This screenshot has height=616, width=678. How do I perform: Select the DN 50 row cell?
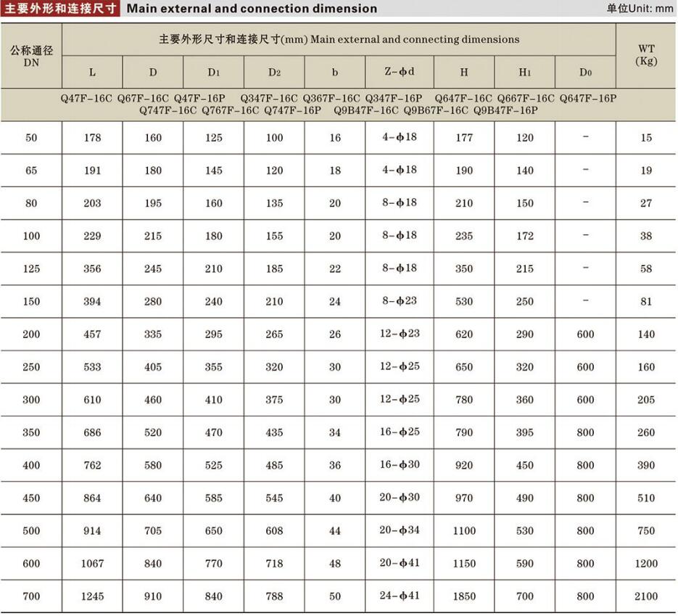(x=31, y=138)
